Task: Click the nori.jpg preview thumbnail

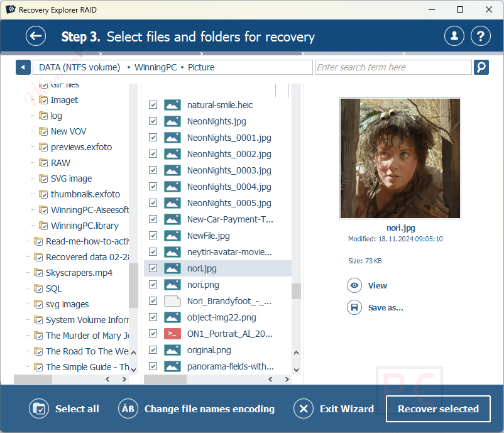Action: [400, 158]
